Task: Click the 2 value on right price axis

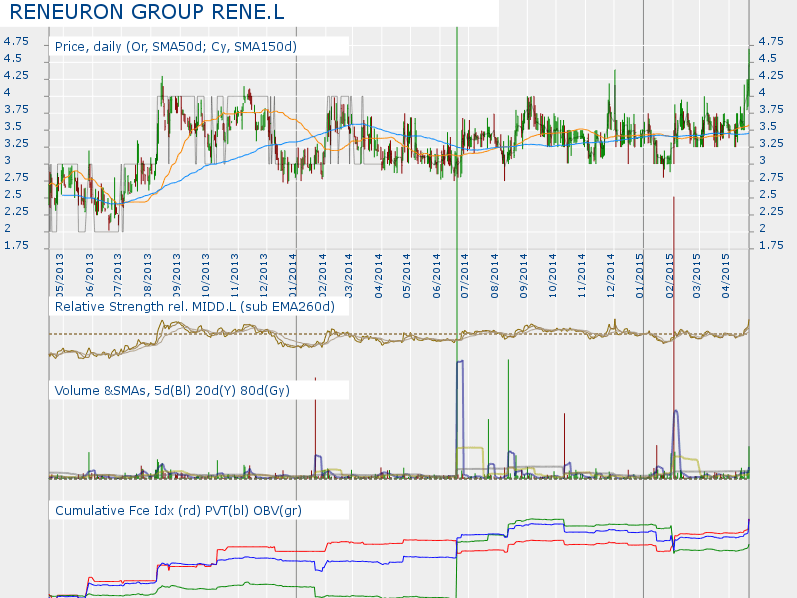Action: [x=762, y=228]
